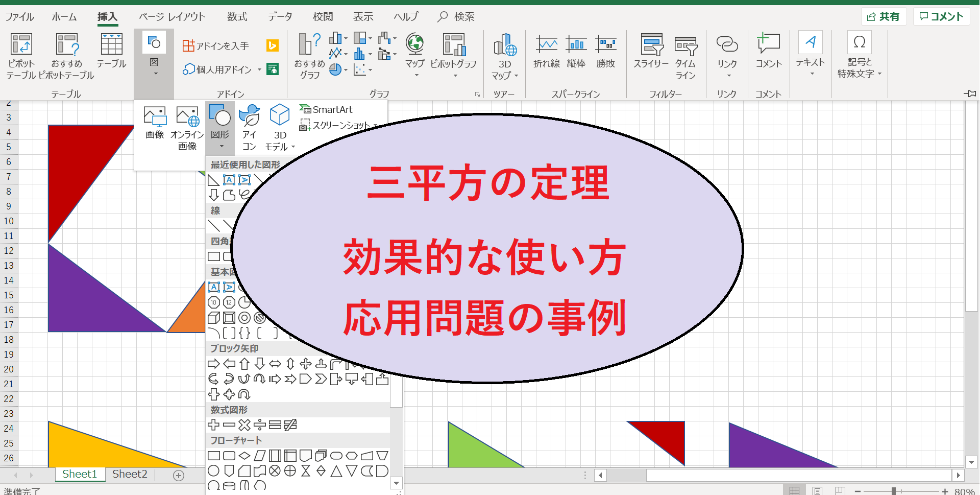Insert a スライサー filter
Screen dimensions: 980x495
[x=651, y=45]
